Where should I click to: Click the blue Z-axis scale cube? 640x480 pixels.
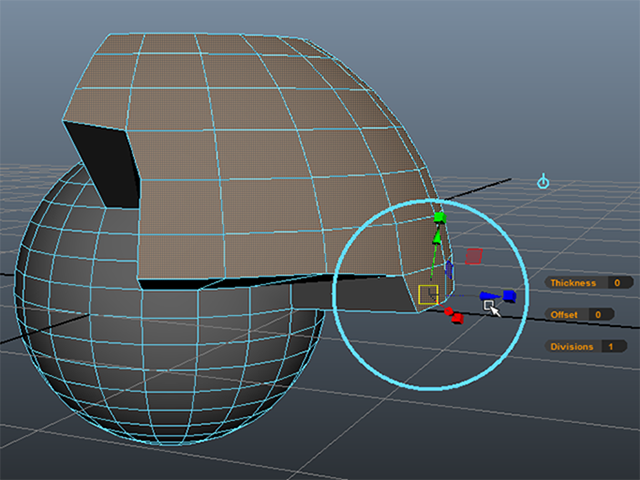point(509,296)
